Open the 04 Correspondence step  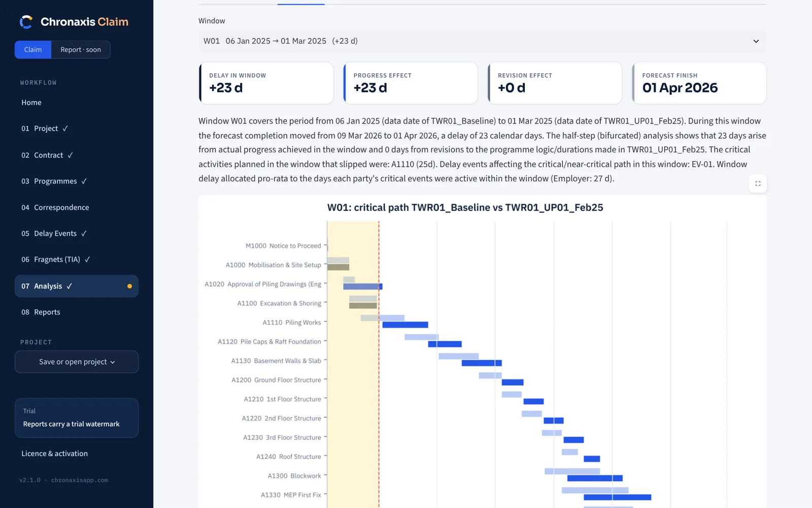[77, 207]
